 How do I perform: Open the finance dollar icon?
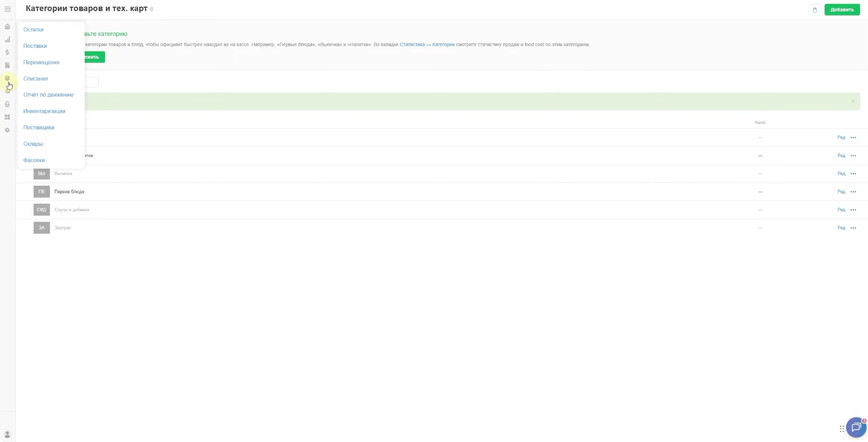tap(7, 52)
